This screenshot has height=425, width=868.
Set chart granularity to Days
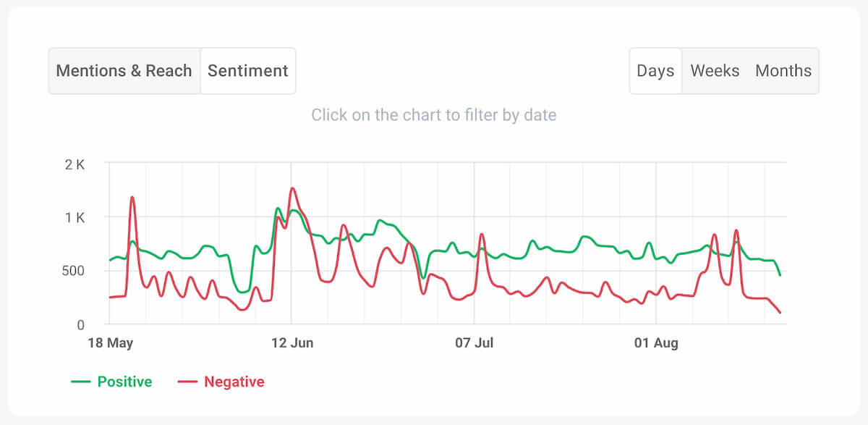[655, 71]
